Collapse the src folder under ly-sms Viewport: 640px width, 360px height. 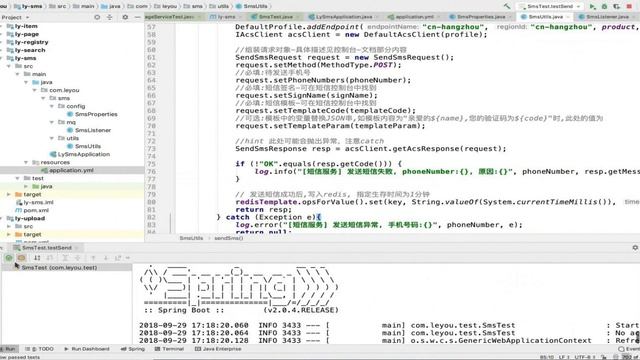click(x=9, y=66)
